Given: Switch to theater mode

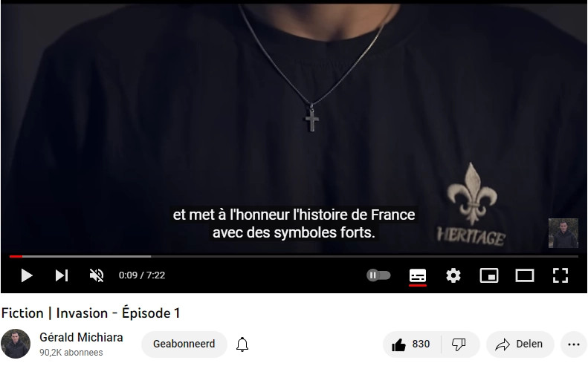Looking at the screenshot, I should coord(525,275).
